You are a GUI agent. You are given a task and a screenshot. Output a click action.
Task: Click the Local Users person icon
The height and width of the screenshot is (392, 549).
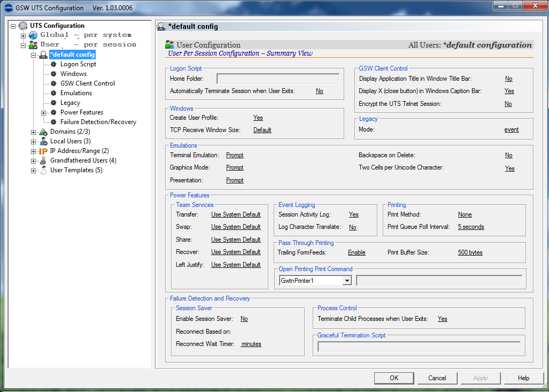pyautogui.click(x=43, y=141)
